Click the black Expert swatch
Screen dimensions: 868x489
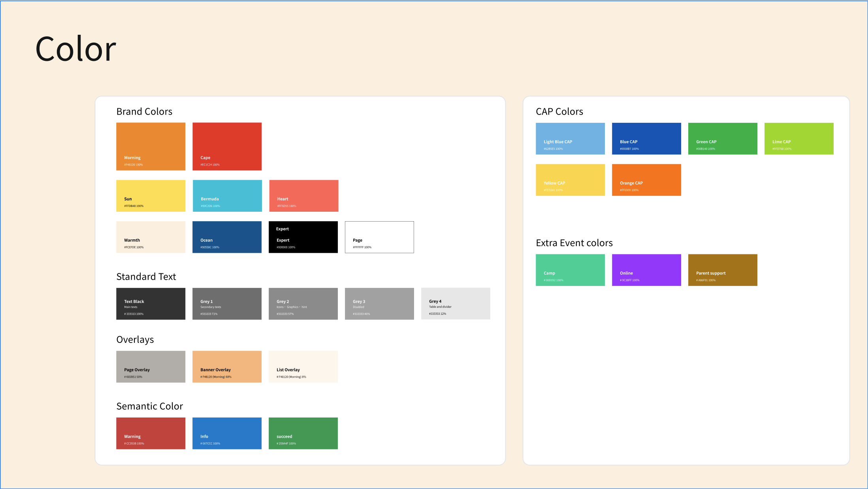click(303, 237)
